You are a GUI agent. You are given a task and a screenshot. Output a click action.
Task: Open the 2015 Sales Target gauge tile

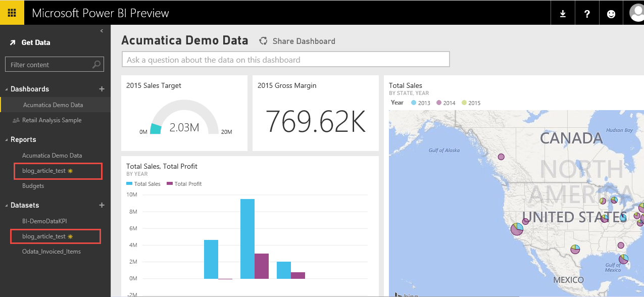click(x=184, y=113)
